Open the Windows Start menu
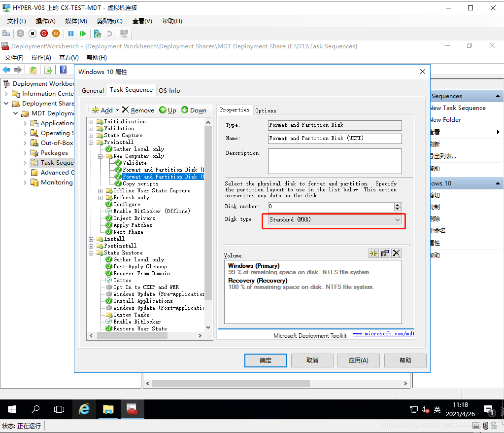This screenshot has height=433, width=504. [12, 409]
